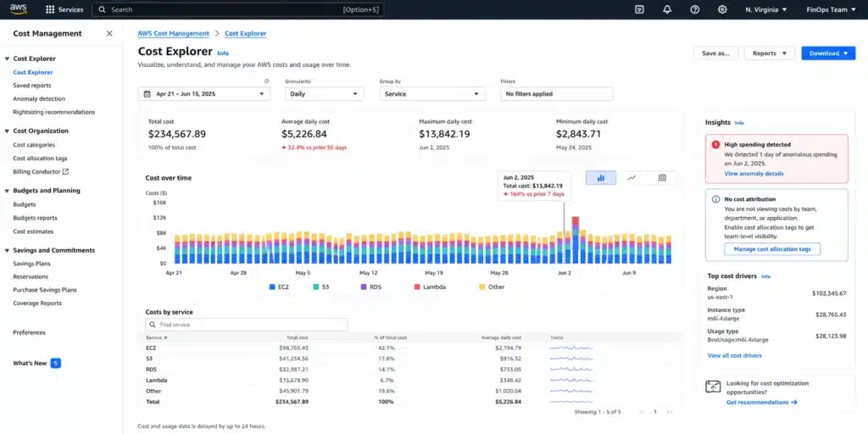This screenshot has height=434, width=868.
Task: Click the Lambda red legend swatch
Action: [x=417, y=287]
